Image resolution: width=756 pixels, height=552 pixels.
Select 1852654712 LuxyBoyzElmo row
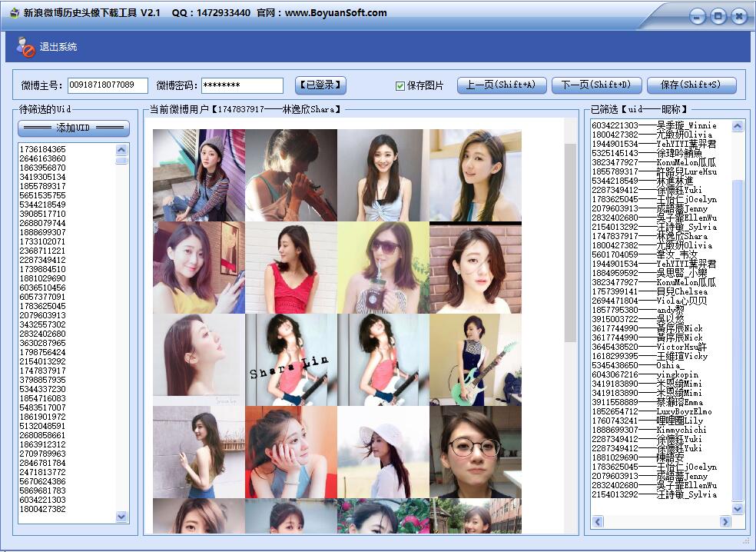pyautogui.click(x=652, y=411)
